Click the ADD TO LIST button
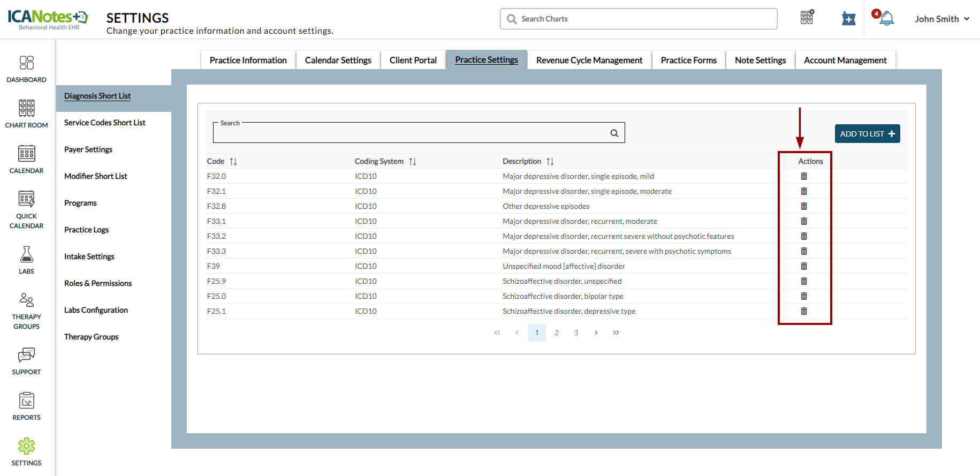 click(x=867, y=134)
